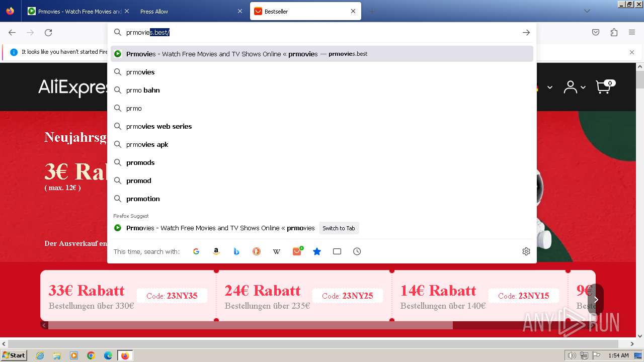Add AliExpress search engine icon

pos(297,251)
